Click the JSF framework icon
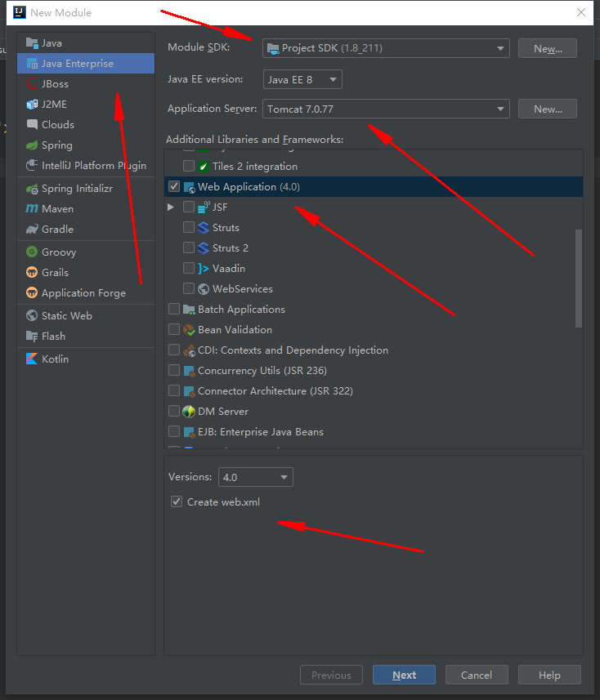 click(x=204, y=207)
